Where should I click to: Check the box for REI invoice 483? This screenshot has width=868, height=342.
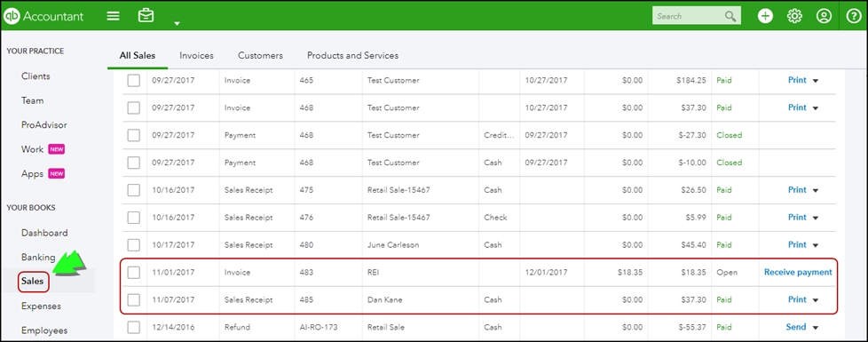click(x=133, y=272)
